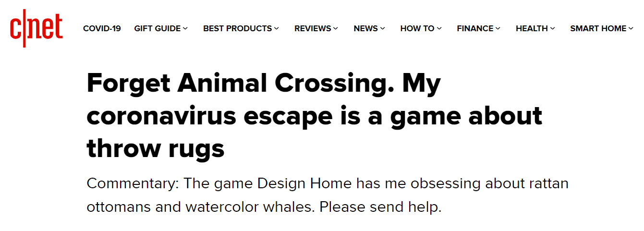The height and width of the screenshot is (231, 644).
Task: Open the How To menu label
Action: (x=417, y=28)
